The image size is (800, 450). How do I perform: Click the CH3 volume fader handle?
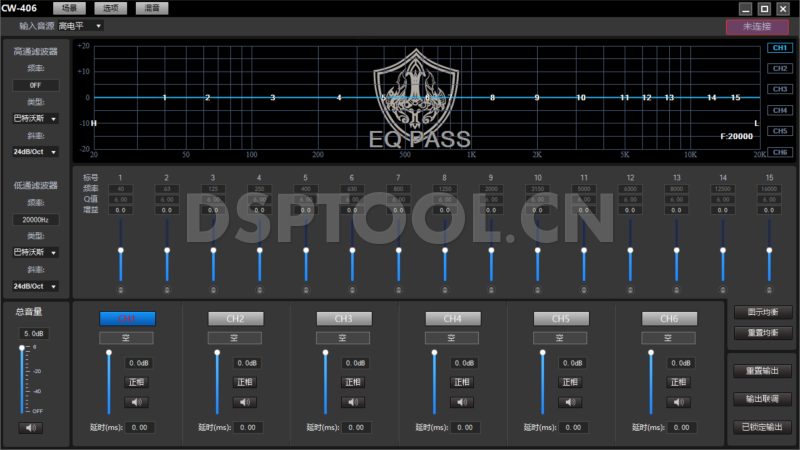click(x=325, y=353)
